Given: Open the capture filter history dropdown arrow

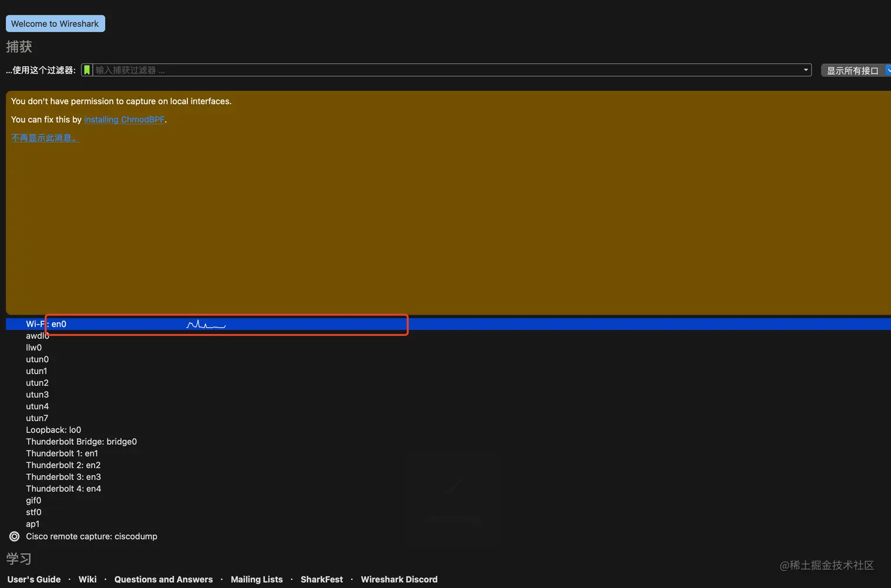Looking at the screenshot, I should tap(806, 70).
